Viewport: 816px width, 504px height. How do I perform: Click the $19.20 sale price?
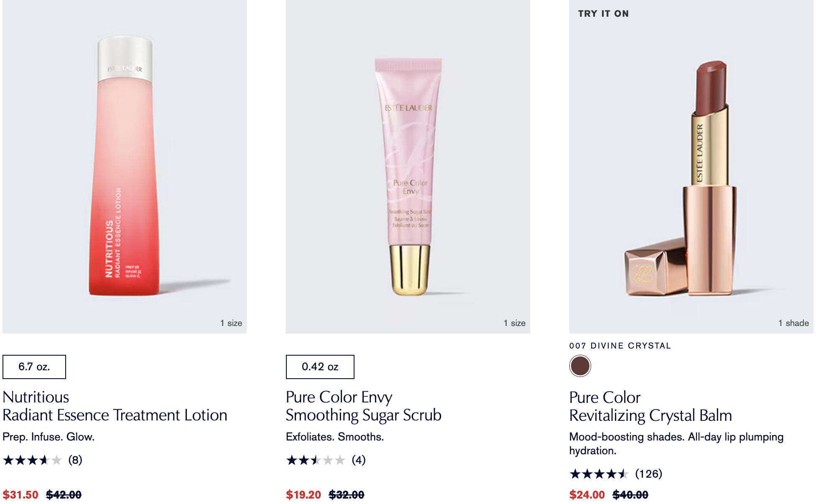(x=303, y=495)
